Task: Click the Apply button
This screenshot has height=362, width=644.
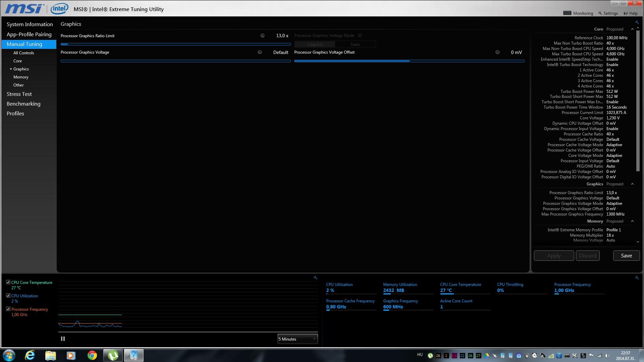Action: pyautogui.click(x=554, y=256)
